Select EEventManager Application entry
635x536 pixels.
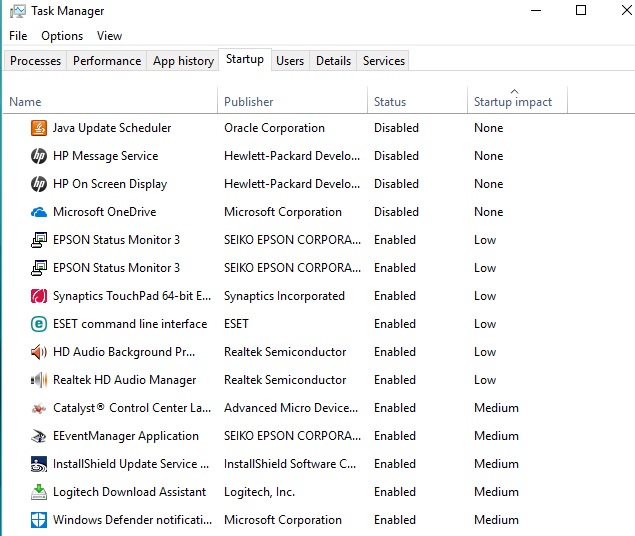126,436
